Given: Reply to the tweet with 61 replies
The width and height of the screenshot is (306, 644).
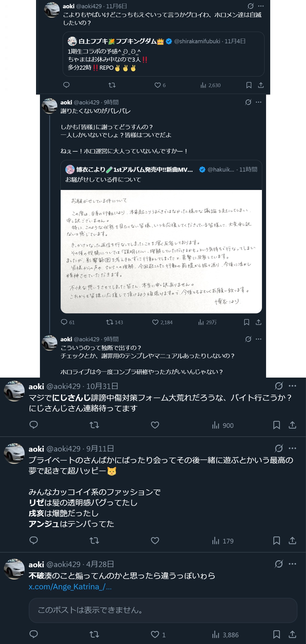Looking at the screenshot, I should pyautogui.click(x=68, y=322).
